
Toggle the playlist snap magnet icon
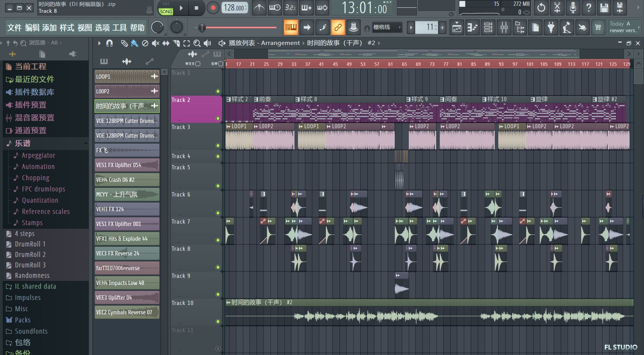click(x=110, y=43)
